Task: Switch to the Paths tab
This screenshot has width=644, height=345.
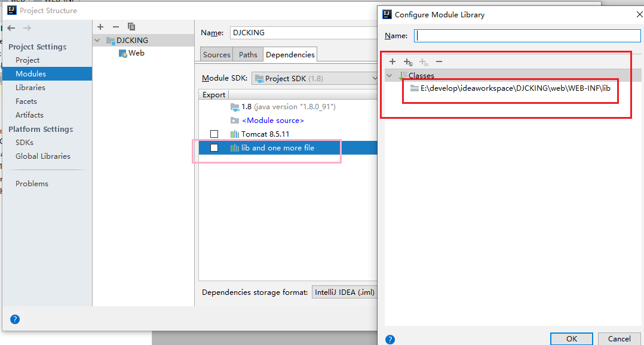Action: click(248, 54)
